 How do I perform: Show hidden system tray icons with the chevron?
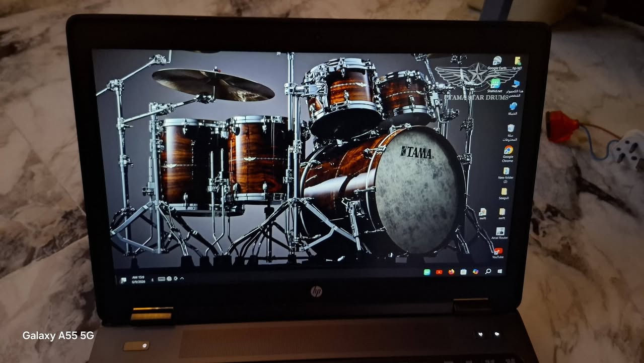pyautogui.click(x=182, y=278)
